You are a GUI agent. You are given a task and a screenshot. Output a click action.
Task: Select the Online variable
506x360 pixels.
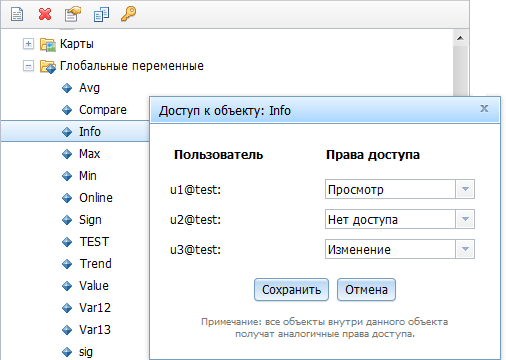click(x=96, y=198)
